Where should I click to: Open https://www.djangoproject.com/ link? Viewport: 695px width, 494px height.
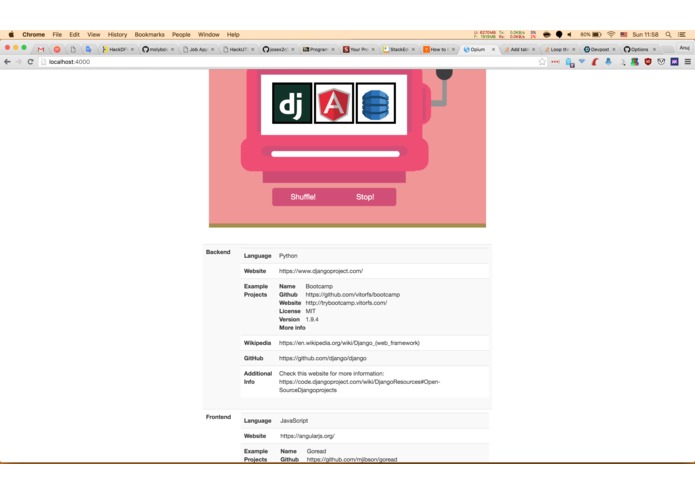tap(321, 271)
